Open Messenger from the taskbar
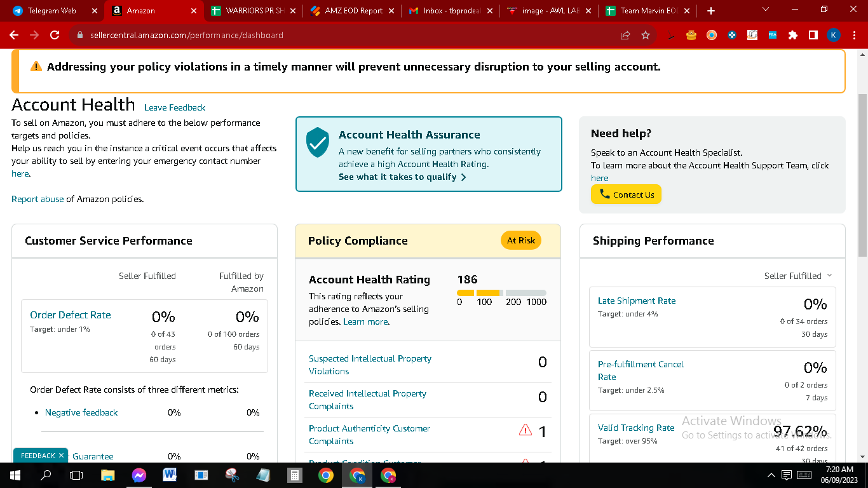 [x=139, y=475]
